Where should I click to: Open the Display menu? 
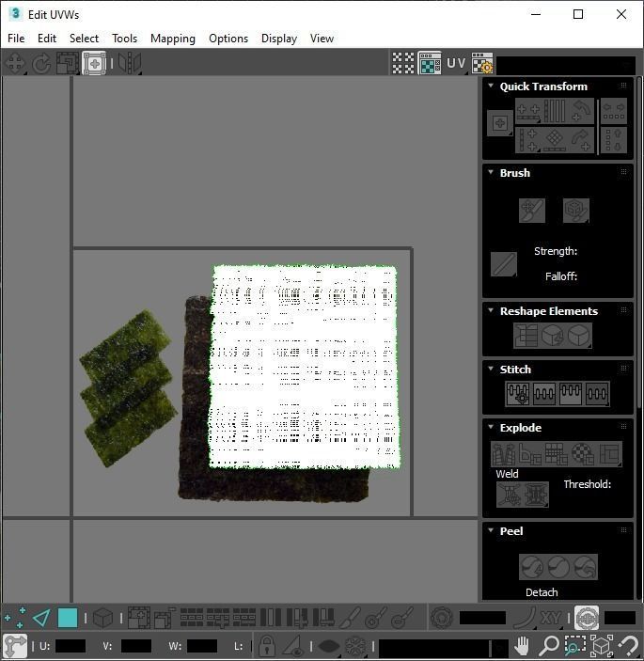[279, 39]
